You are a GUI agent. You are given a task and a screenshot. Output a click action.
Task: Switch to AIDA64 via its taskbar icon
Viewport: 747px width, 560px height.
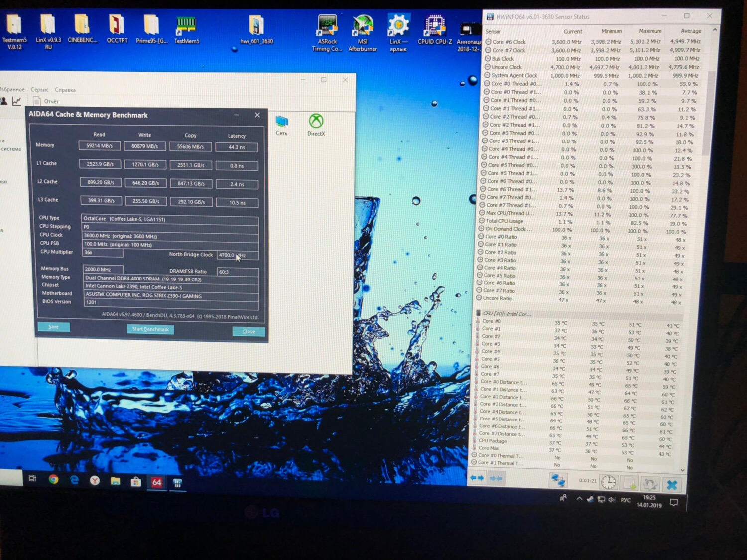(x=156, y=482)
